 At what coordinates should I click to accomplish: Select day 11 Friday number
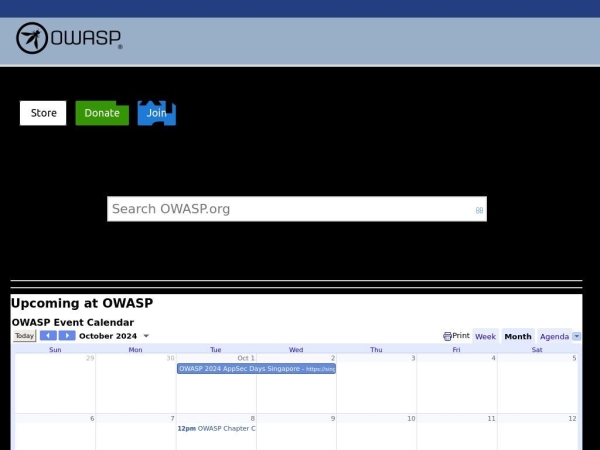(x=491, y=419)
